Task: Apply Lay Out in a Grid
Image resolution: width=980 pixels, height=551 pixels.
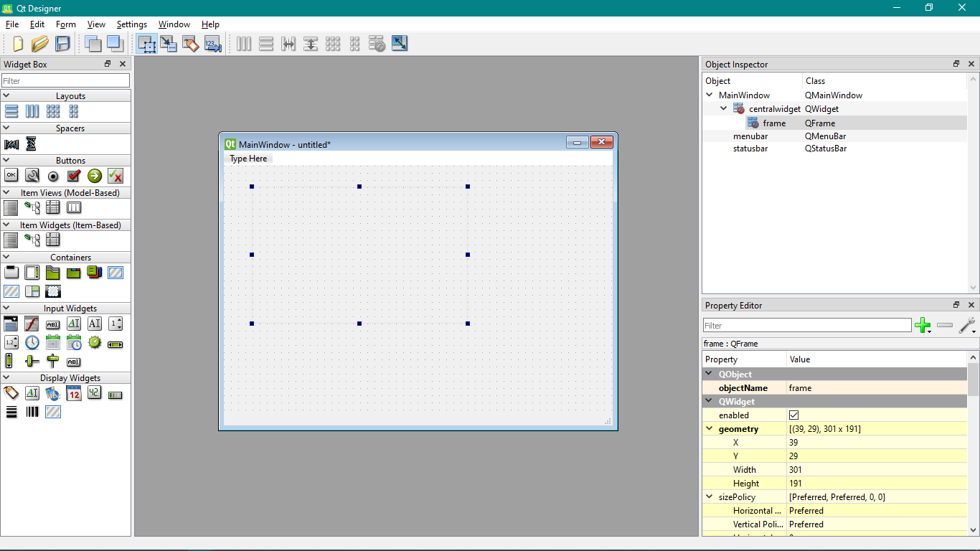Action: pos(333,44)
